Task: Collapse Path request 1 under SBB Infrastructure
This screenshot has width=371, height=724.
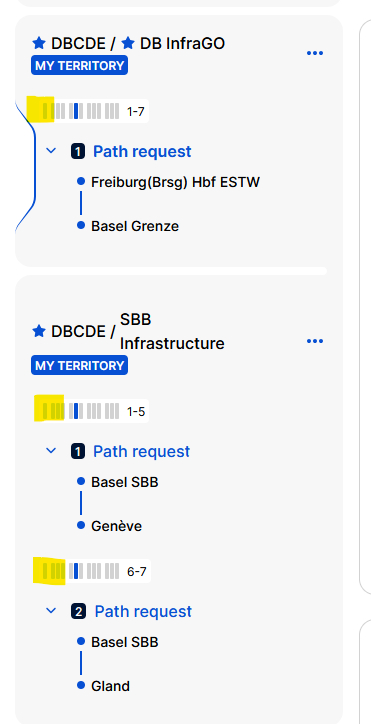Action: (x=51, y=451)
